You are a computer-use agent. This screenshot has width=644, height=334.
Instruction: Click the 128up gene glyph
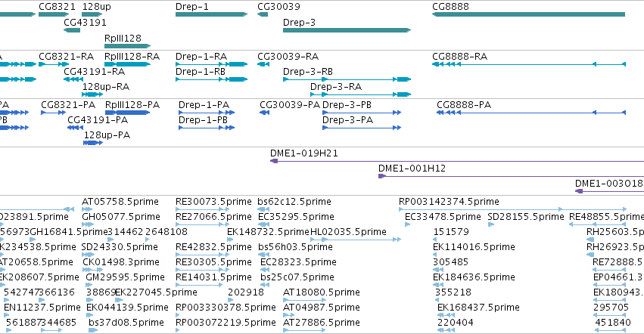tap(92, 14)
